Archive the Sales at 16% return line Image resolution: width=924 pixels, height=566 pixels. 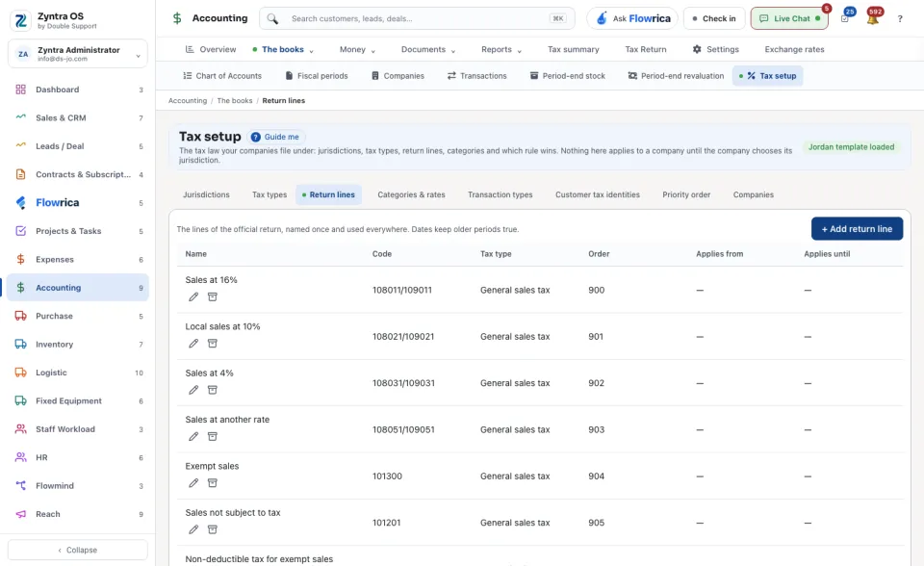click(x=213, y=297)
